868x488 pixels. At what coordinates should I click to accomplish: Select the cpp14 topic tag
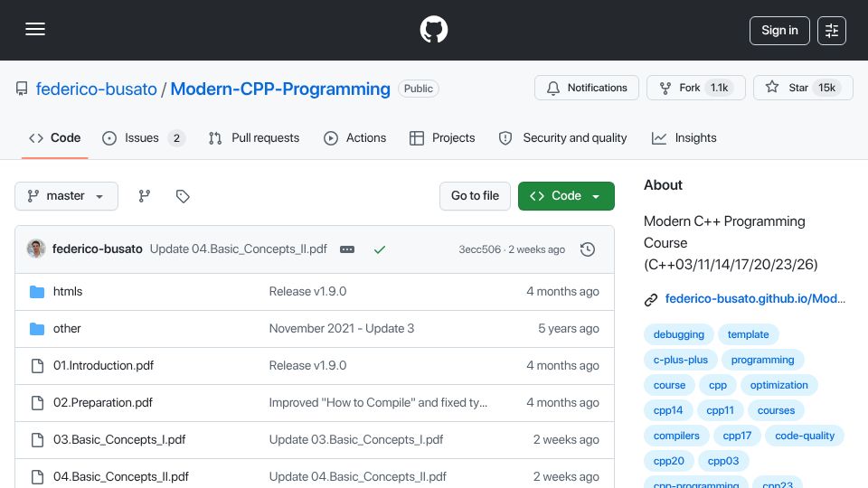pos(668,410)
